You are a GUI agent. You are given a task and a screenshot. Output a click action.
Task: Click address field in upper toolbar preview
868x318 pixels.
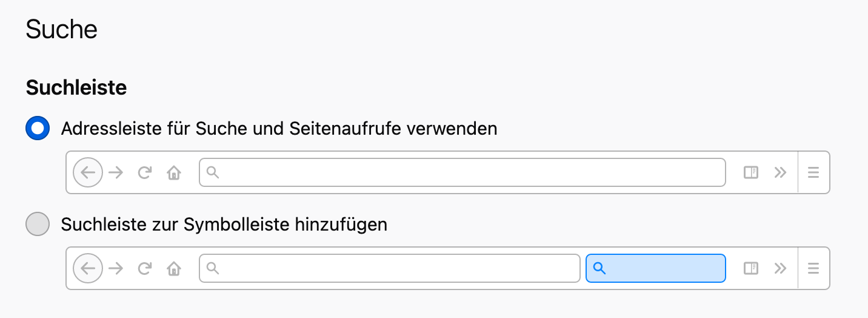click(462, 172)
